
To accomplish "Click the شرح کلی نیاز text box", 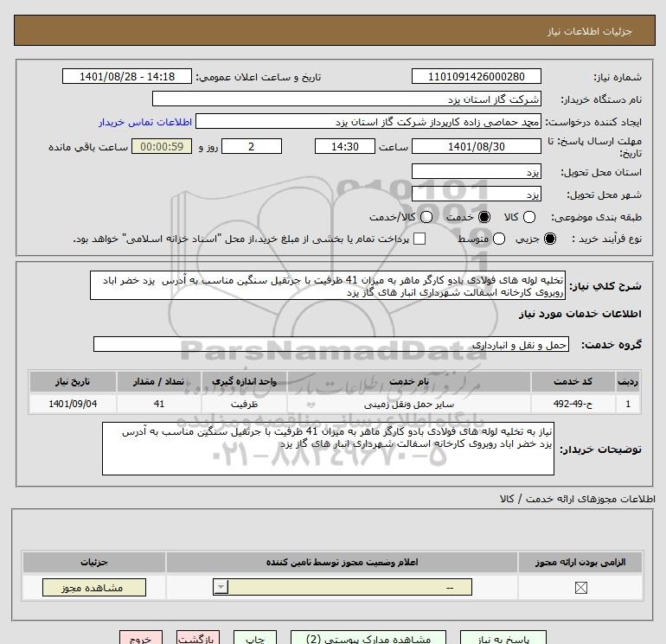I will click(328, 286).
